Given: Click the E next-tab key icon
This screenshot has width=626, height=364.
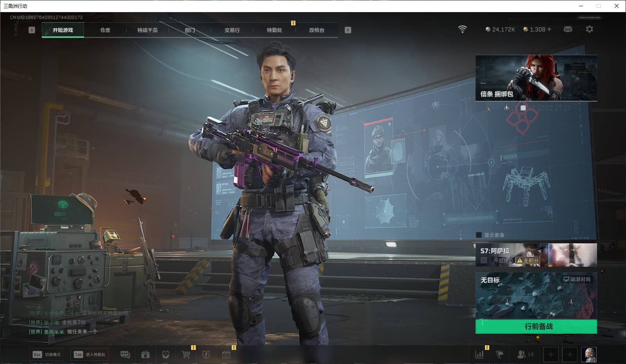Looking at the screenshot, I should point(348,30).
